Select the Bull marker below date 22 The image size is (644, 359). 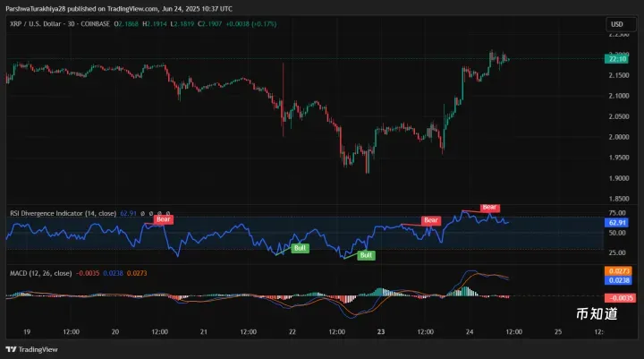(301, 247)
